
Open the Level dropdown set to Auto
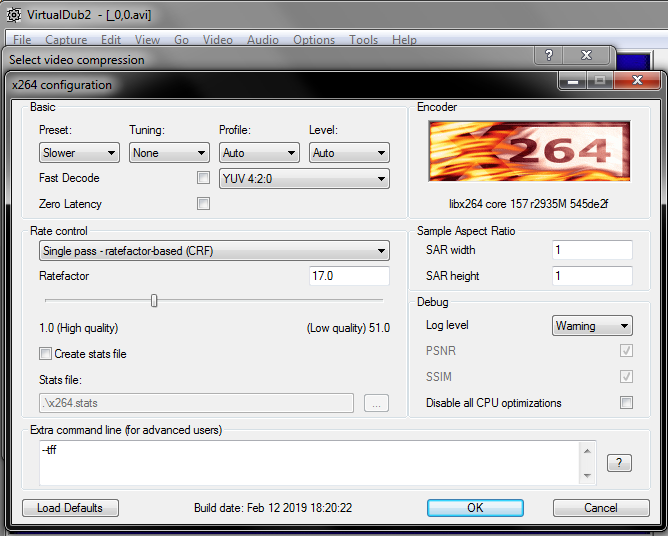coord(349,153)
